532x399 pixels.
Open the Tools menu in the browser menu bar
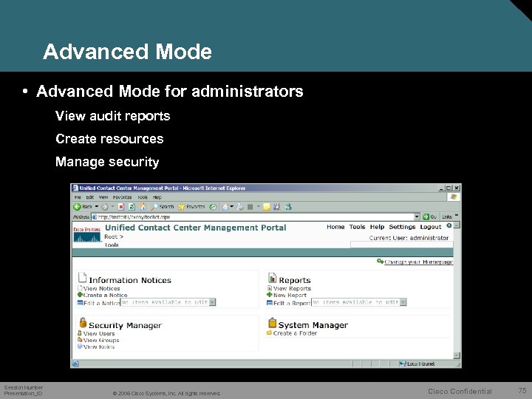143,197
